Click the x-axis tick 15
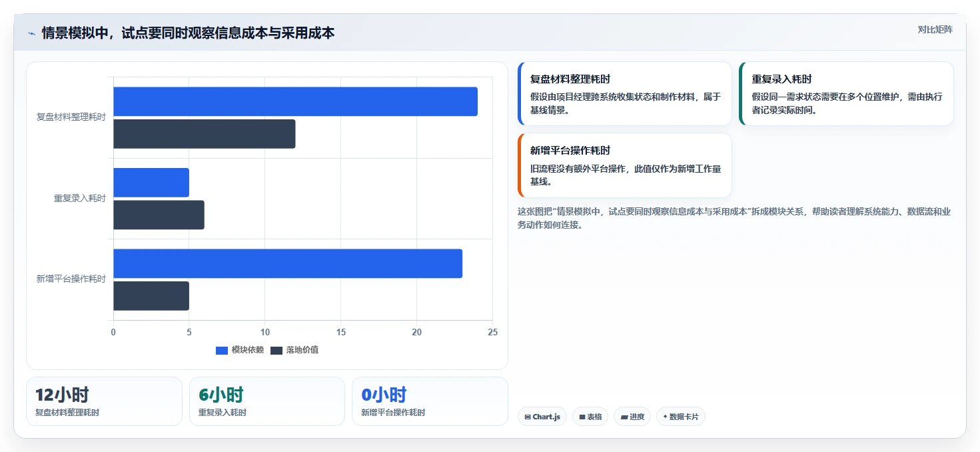Viewport: 980px width, 452px height. pos(340,332)
